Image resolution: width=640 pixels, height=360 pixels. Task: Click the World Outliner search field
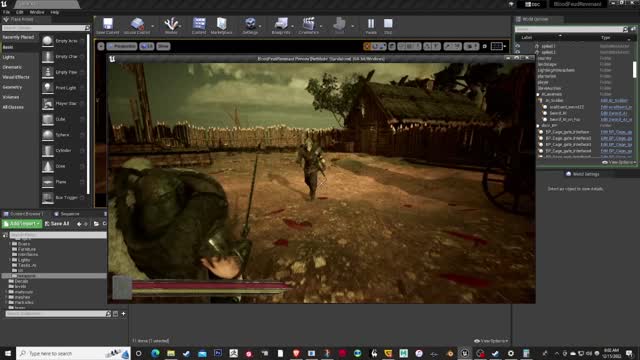tap(571, 29)
